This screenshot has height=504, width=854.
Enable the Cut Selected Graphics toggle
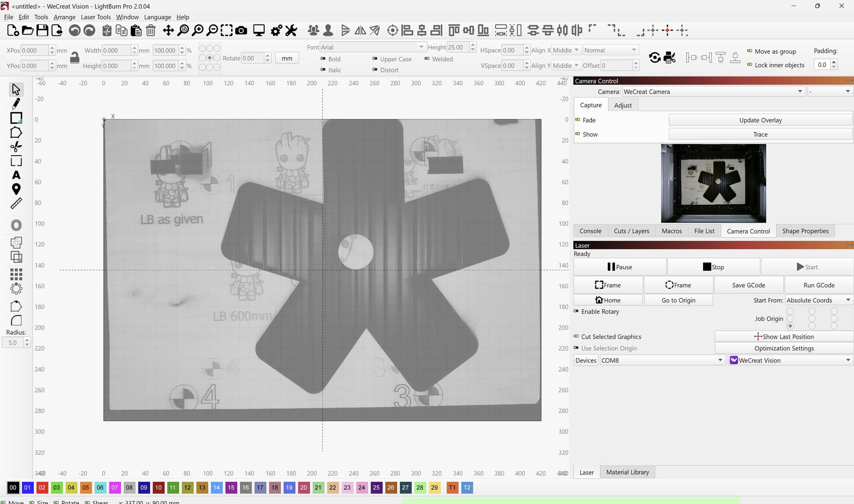point(576,336)
